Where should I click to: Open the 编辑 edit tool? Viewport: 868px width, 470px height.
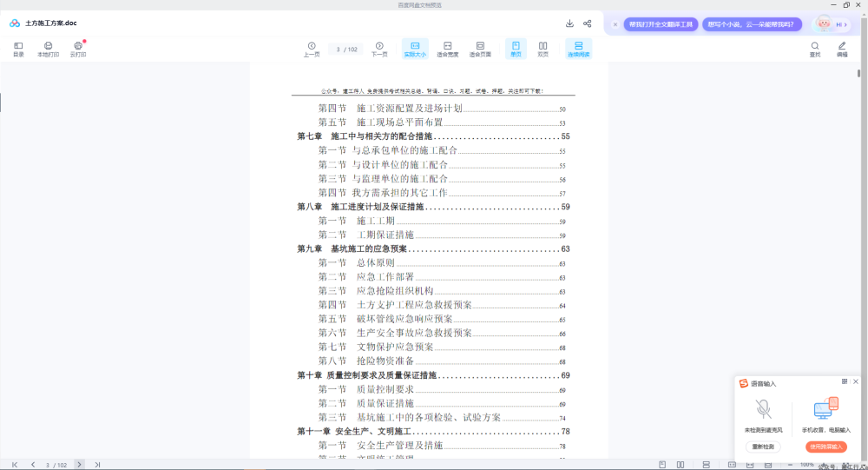click(842, 49)
